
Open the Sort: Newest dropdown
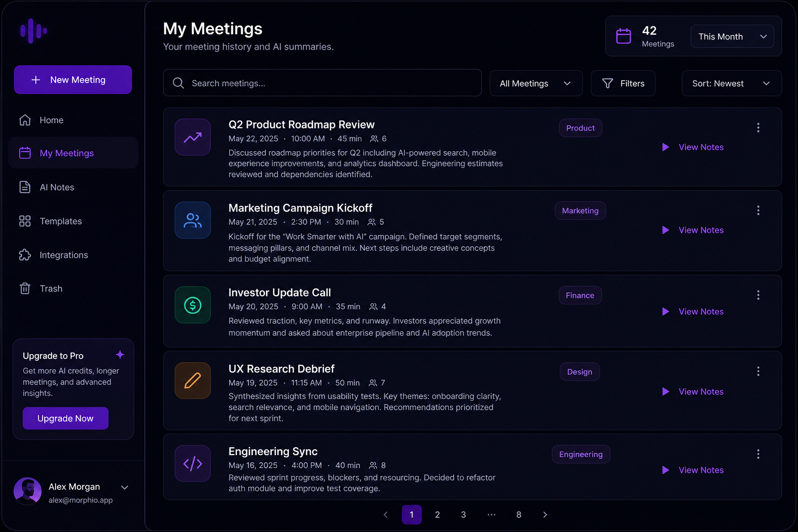731,83
